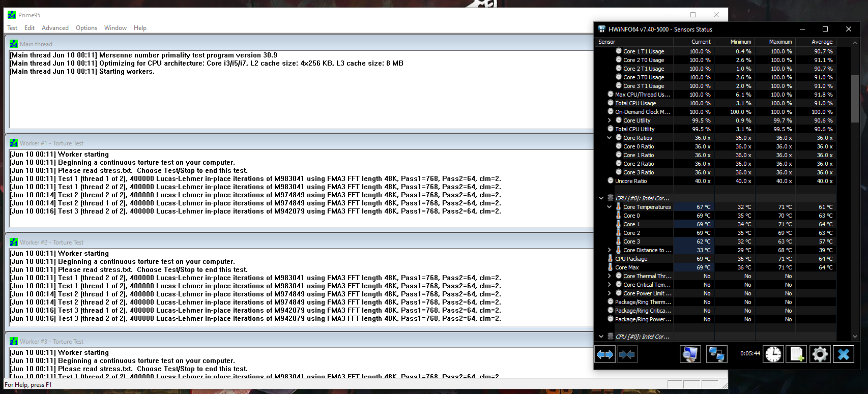
Task: Collapse the Core Ratios sensor group
Action: [610, 138]
